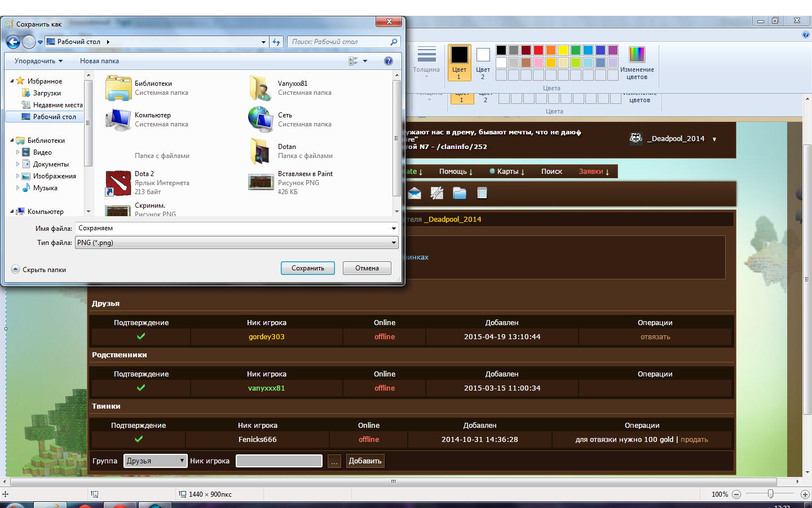The width and height of the screenshot is (812, 508).
Task: Open the Библиотеки system folder icon
Action: [118, 88]
